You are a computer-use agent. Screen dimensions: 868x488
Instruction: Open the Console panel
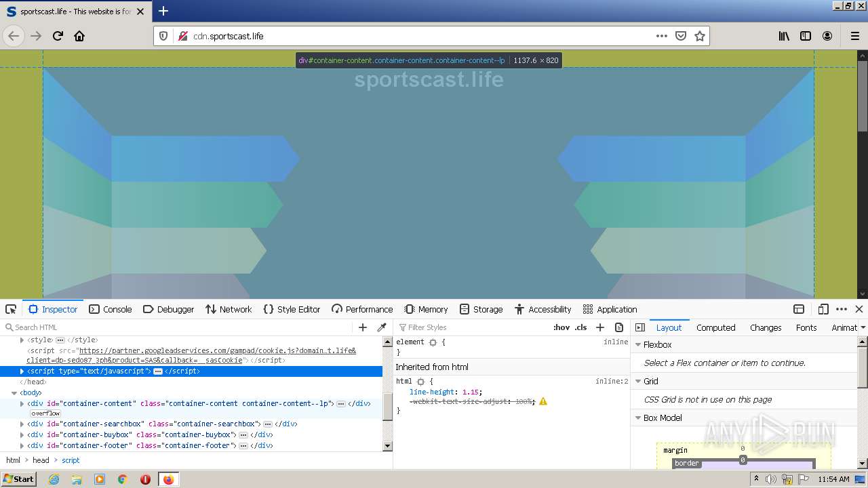[x=111, y=309]
